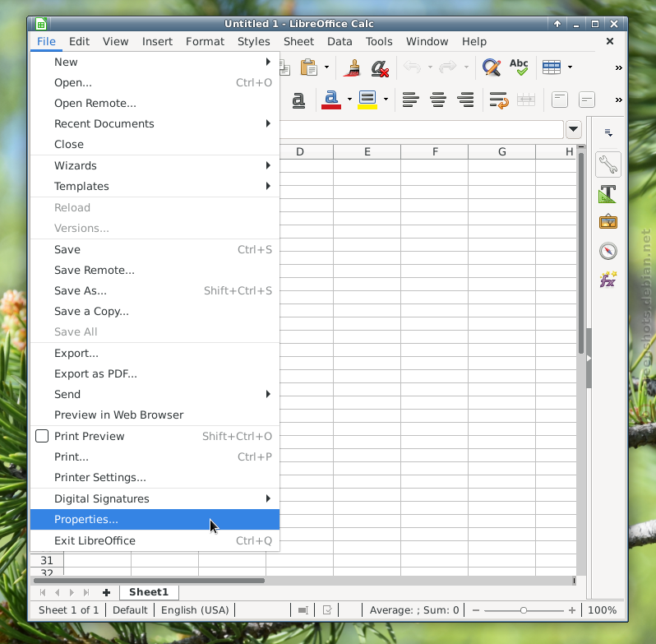Click the horizontal scrollbar
This screenshot has width=656, height=644.
149,581
